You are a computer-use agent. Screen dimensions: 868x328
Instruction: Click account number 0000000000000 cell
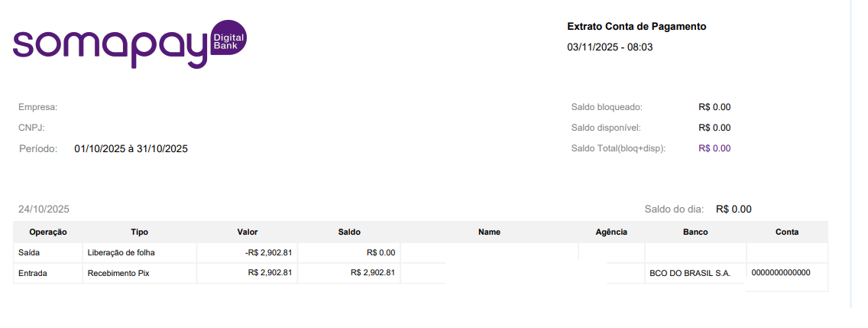[x=787, y=273]
